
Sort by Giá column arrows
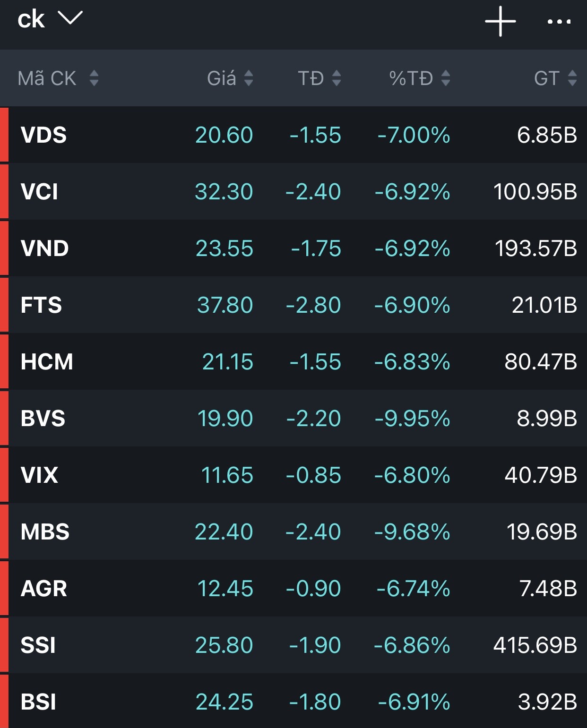[x=249, y=78]
